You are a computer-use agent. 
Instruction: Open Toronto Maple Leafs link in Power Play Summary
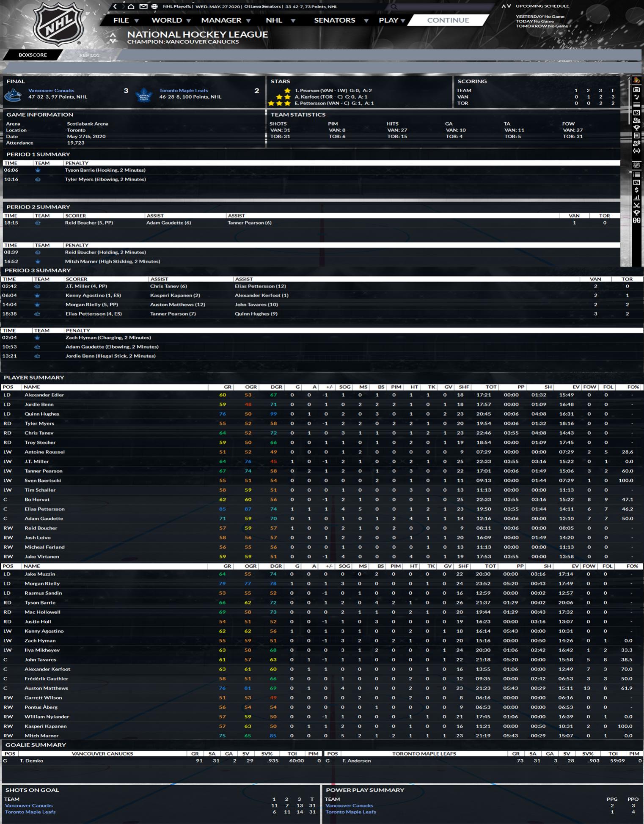tap(350, 812)
